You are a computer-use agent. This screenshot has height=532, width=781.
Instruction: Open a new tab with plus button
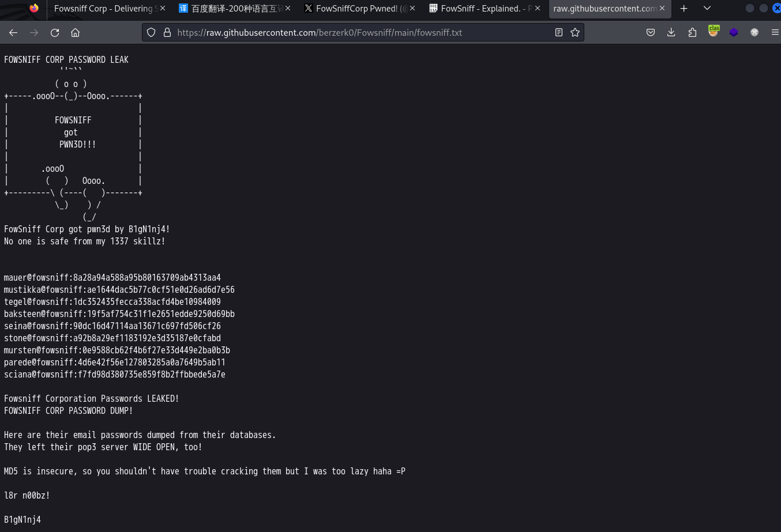click(x=684, y=9)
